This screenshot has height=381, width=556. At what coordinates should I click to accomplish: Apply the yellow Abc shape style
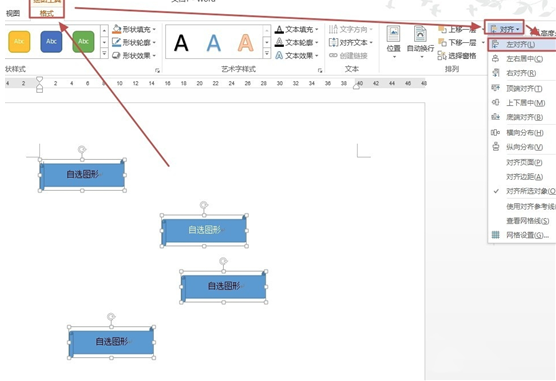[19, 42]
